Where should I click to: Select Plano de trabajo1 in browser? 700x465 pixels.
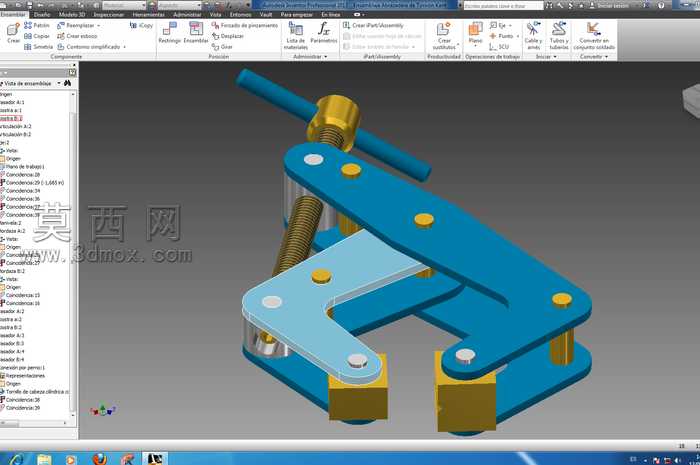coord(22,166)
